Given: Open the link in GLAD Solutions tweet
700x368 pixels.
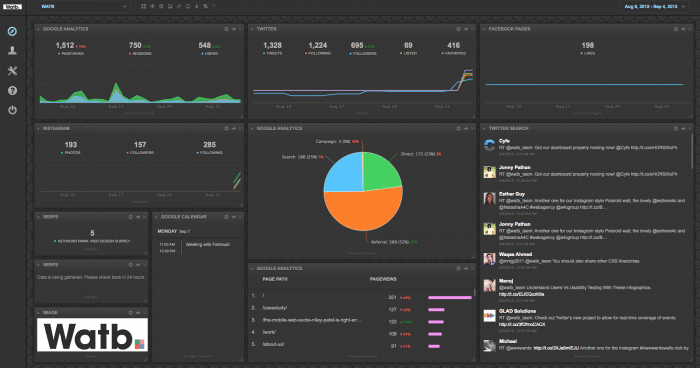Looking at the screenshot, I should pos(522,324).
